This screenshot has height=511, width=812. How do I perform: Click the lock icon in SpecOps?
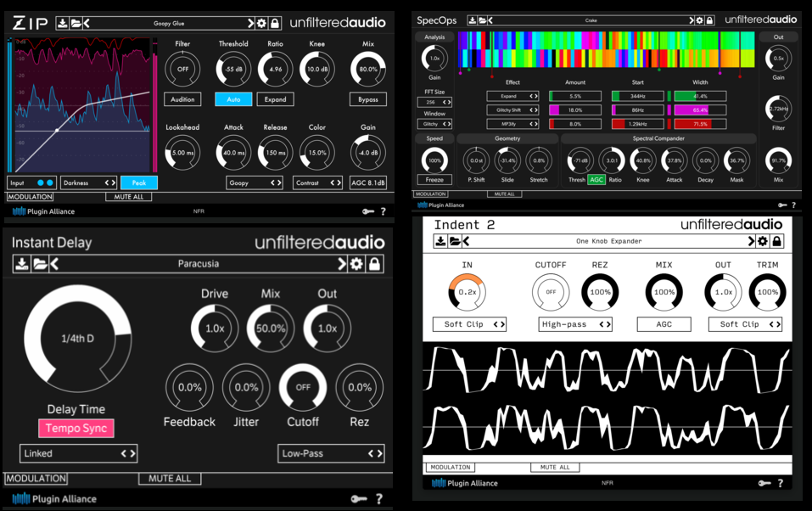(710, 20)
